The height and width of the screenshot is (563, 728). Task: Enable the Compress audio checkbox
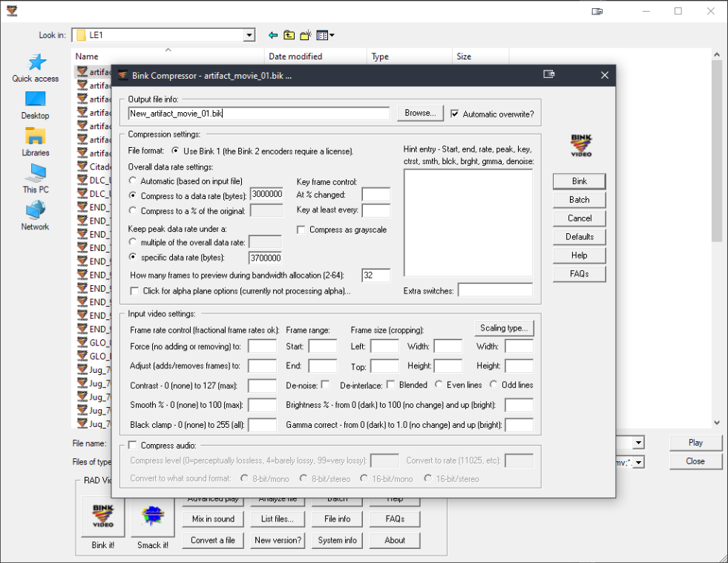(133, 445)
